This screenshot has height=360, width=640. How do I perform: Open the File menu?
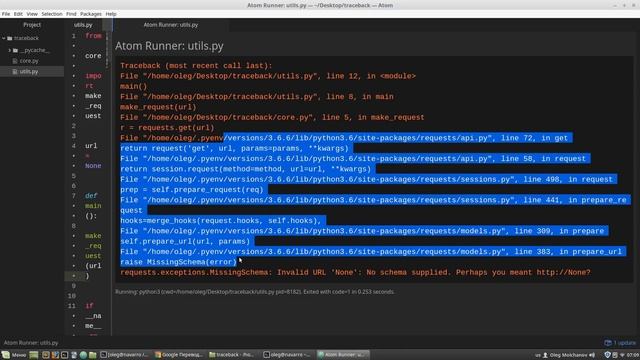coord(6,14)
